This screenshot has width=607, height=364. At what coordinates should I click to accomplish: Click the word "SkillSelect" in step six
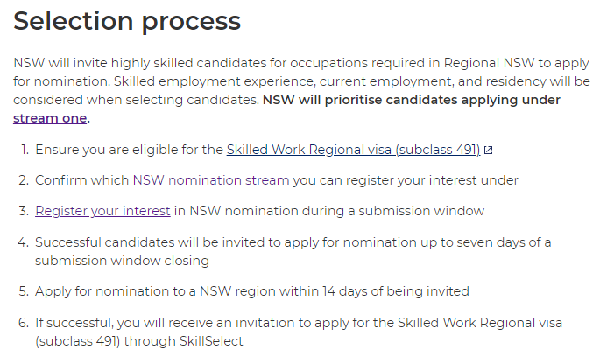(211, 341)
